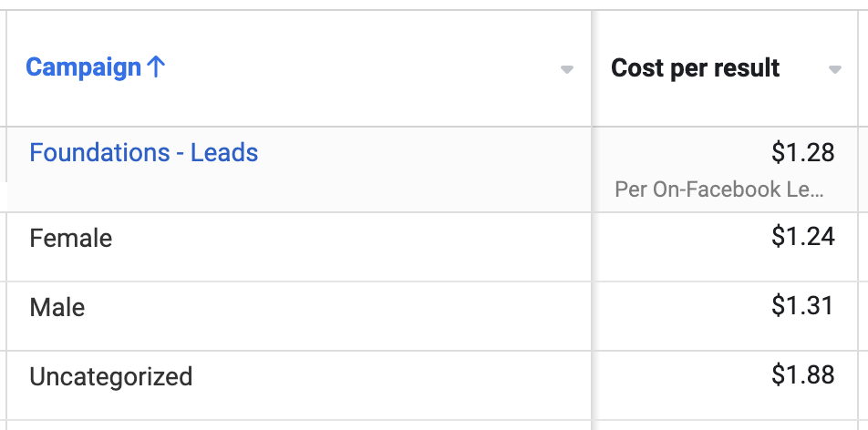Open the Foundations - Leads campaign link

point(144,152)
